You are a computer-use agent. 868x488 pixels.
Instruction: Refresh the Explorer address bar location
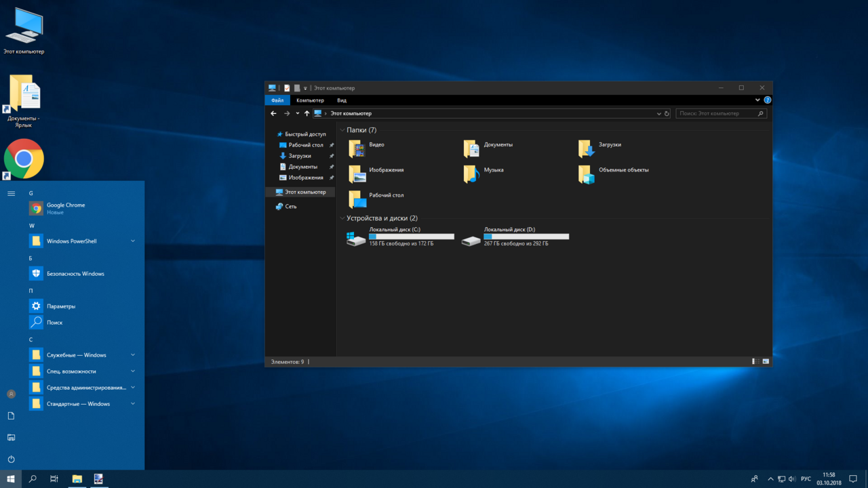667,114
